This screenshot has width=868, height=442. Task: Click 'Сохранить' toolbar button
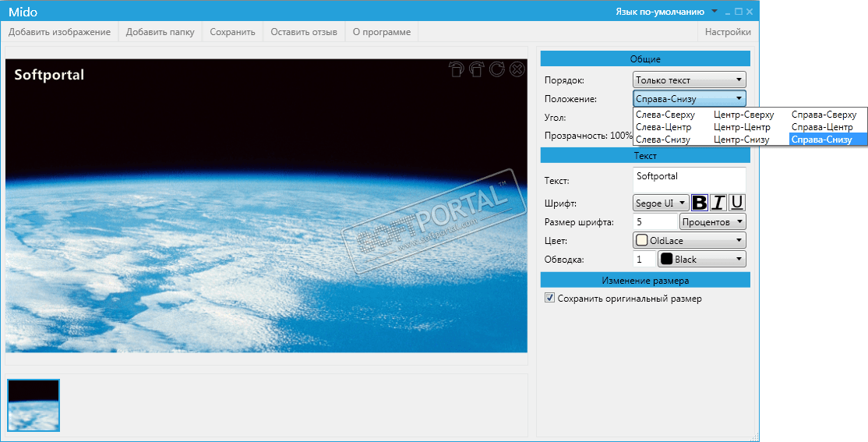click(x=232, y=32)
